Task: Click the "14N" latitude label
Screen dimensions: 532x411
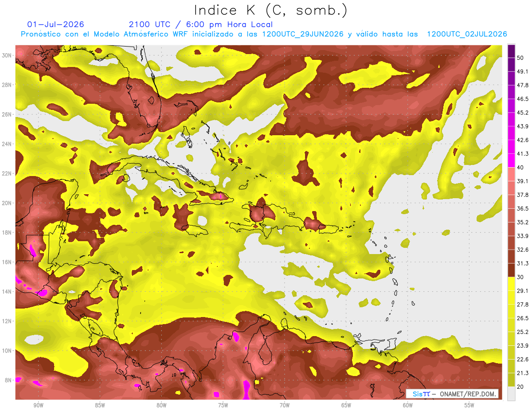Action: (x=8, y=291)
